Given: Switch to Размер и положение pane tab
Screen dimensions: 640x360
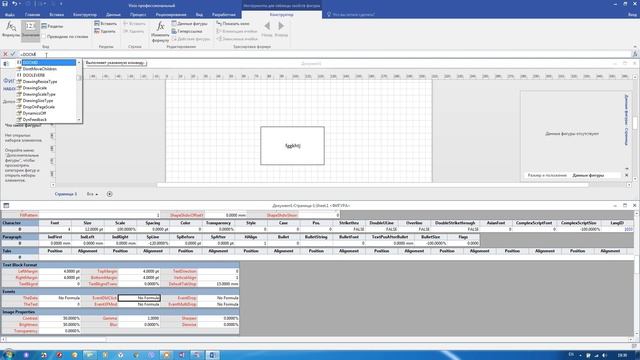Looking at the screenshot, I should (547, 175).
